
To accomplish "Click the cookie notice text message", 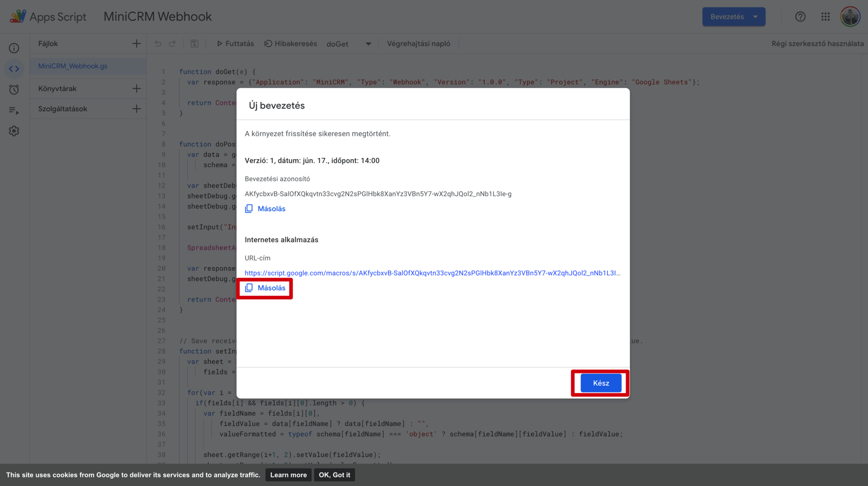I will pos(133,475).
